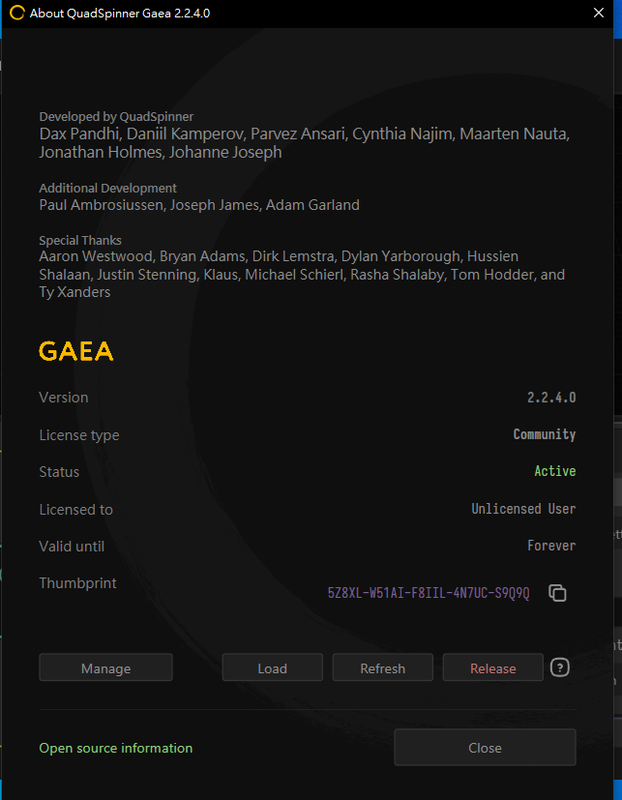Release the current license

click(493, 667)
